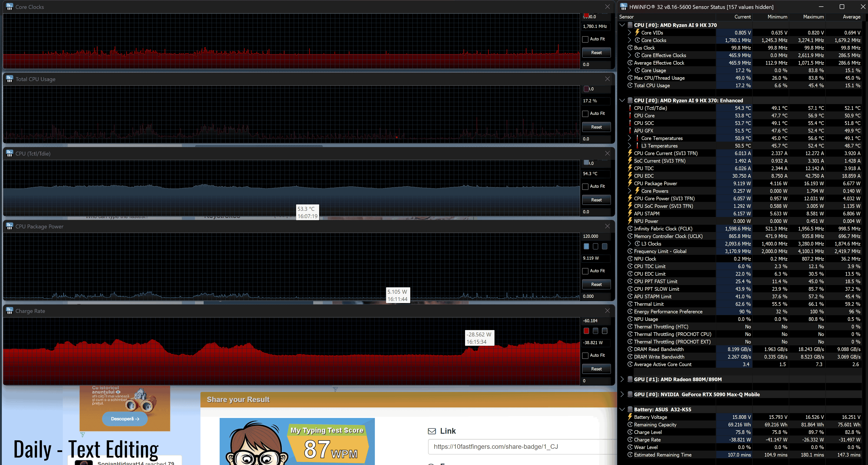Click the red color swatch in Charge Rate graph
Image resolution: width=868 pixels, height=465 pixels.
(x=586, y=331)
